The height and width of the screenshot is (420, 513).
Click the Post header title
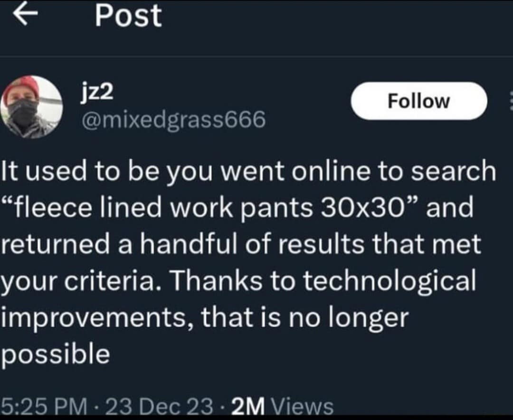(128, 16)
